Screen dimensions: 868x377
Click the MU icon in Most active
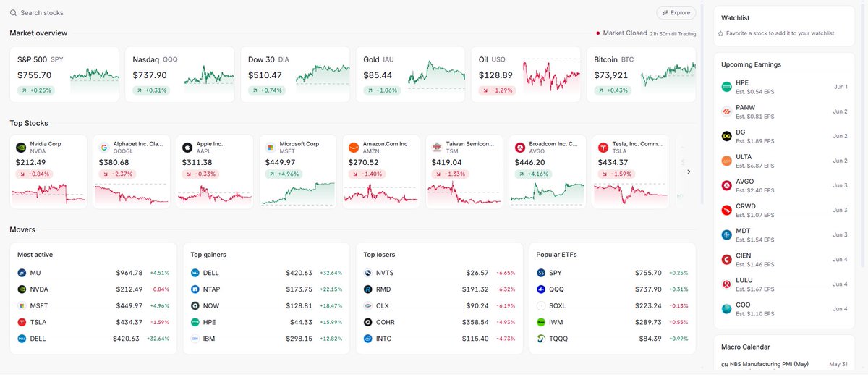click(x=22, y=273)
